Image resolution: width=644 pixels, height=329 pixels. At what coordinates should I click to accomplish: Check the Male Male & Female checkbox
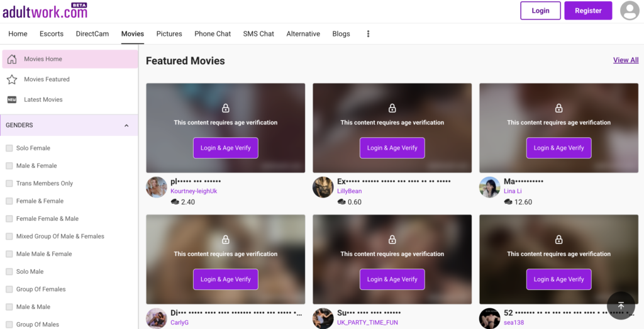point(9,254)
